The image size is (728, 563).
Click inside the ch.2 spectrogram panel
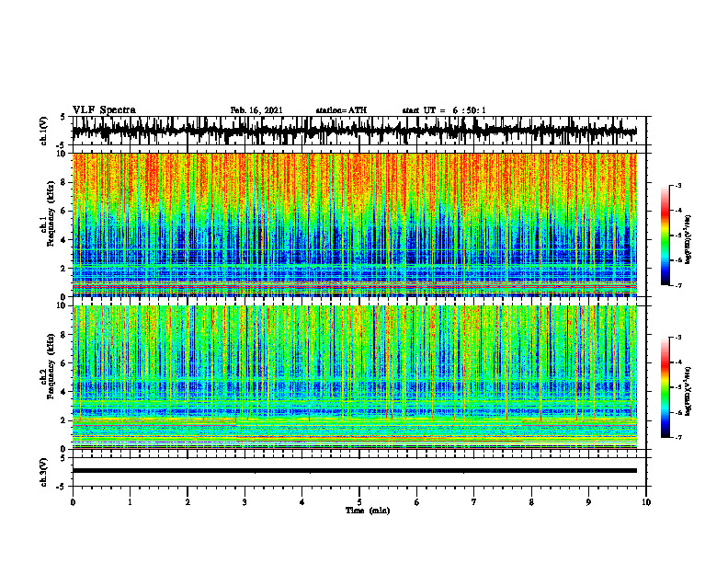pyautogui.click(x=354, y=377)
